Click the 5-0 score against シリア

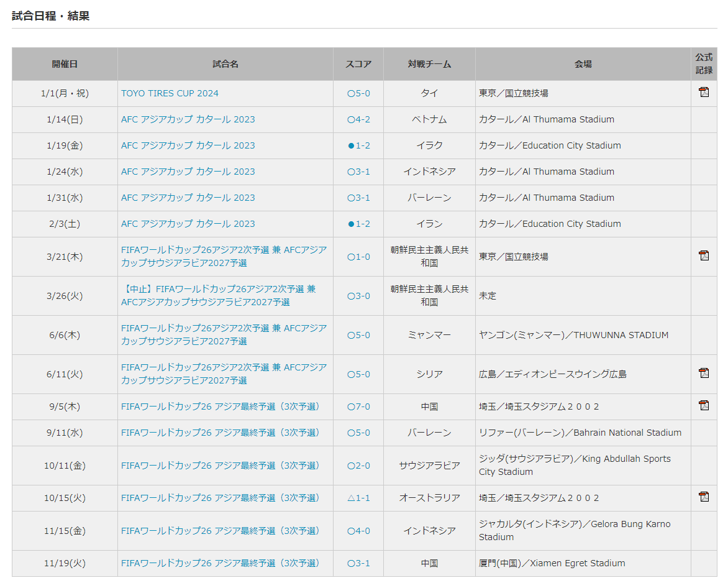point(358,374)
